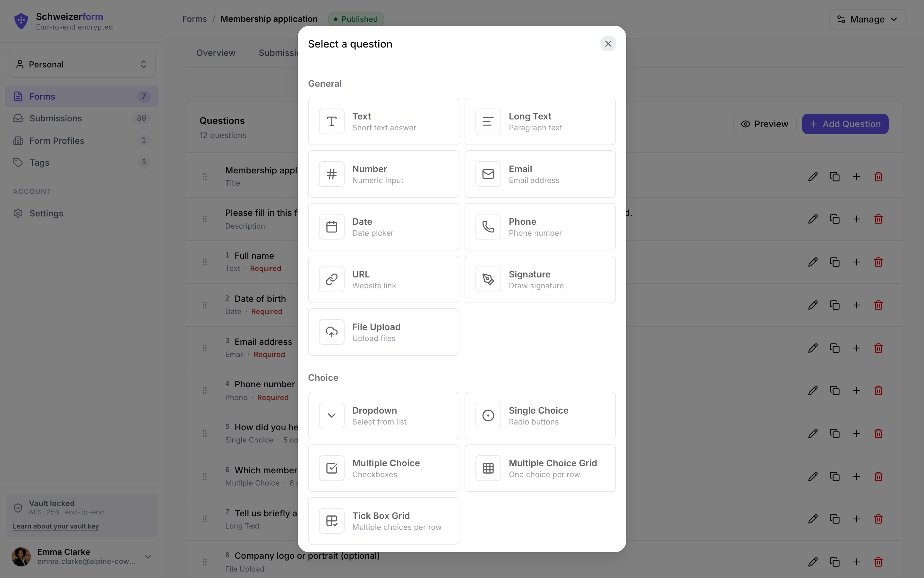This screenshot has height=578, width=924.
Task: Preview the membership form
Action: coord(765,124)
